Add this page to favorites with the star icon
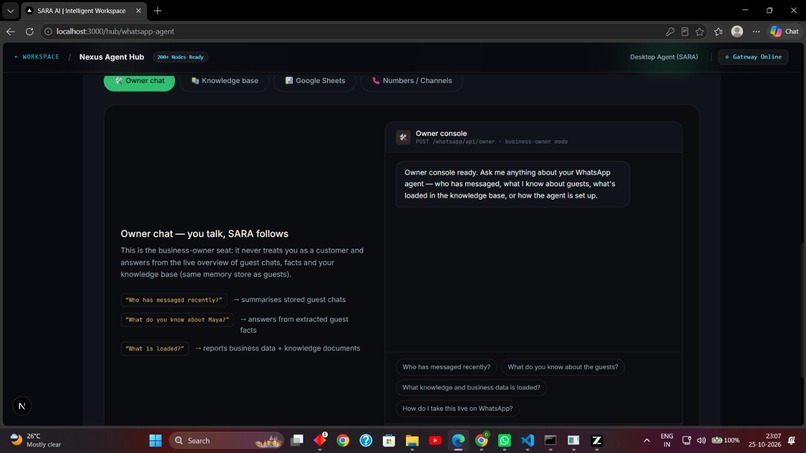The width and height of the screenshot is (806, 453). pos(700,31)
